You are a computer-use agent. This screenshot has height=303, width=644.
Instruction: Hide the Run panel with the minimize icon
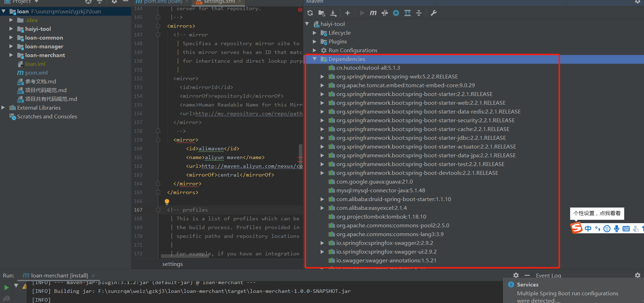tap(527, 275)
